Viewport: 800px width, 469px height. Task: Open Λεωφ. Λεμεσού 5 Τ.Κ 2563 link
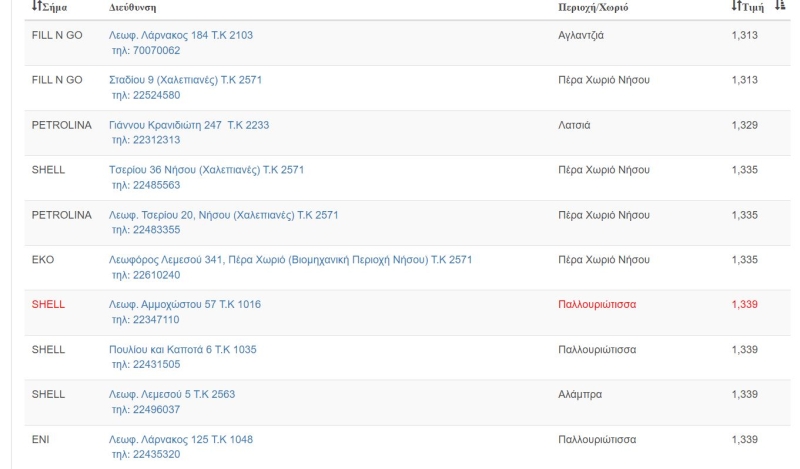(x=172, y=394)
